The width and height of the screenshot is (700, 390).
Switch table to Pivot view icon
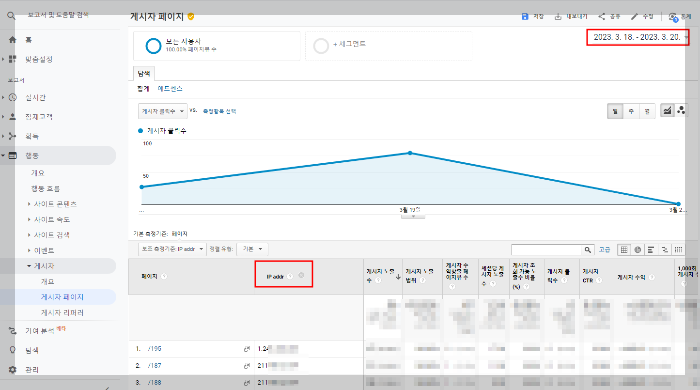click(678, 249)
